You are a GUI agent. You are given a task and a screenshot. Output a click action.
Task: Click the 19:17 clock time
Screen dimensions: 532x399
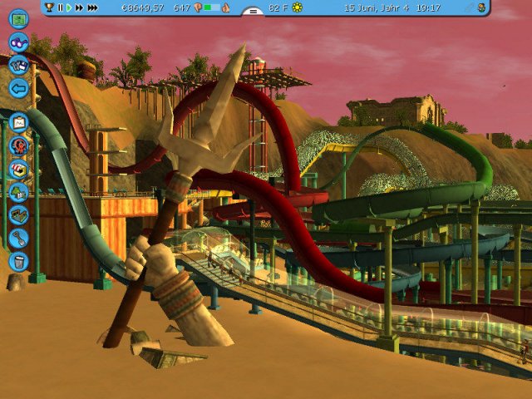[428, 7]
